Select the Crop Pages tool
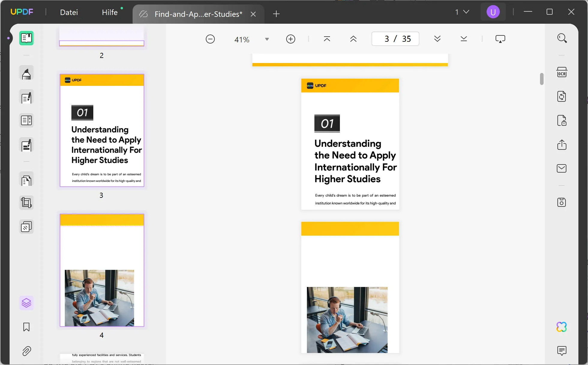Screen dimensions: 588x365 [x=26, y=203]
